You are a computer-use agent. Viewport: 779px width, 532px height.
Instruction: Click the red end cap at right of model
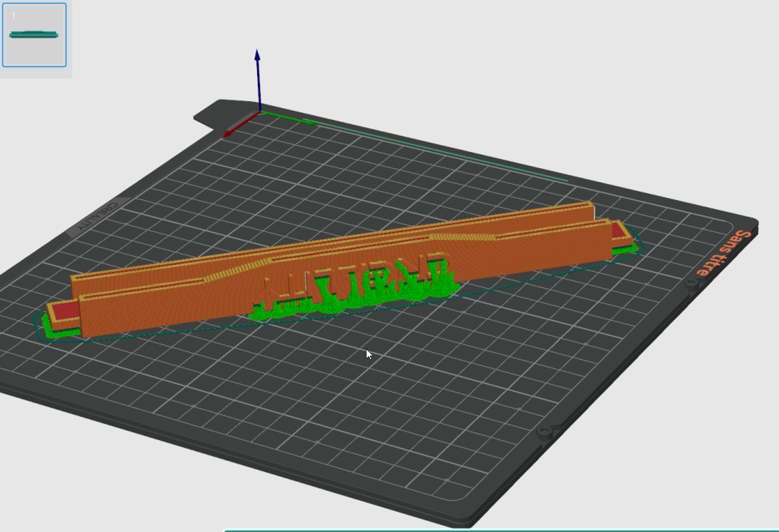point(618,231)
